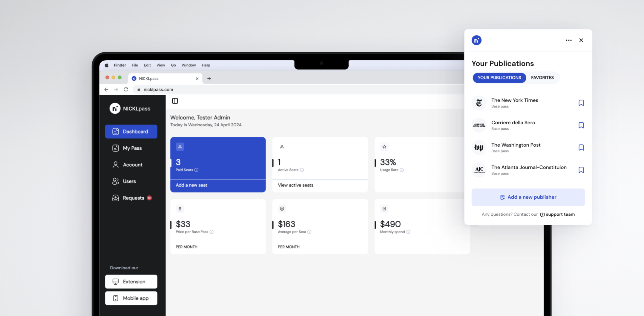644x316 pixels.
Task: Bookmark The Washington Post
Action: pyautogui.click(x=581, y=148)
